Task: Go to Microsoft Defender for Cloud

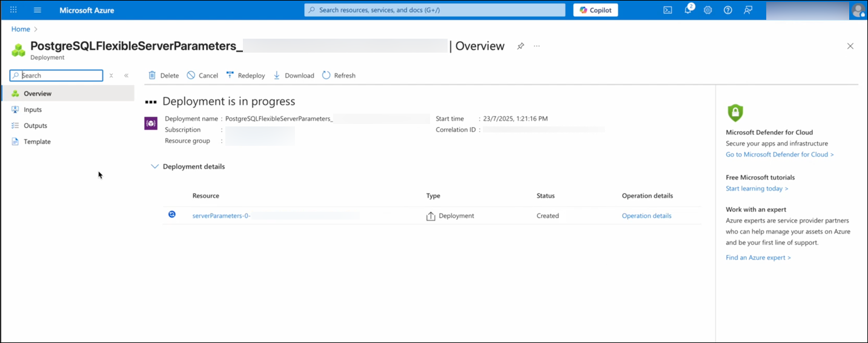Action: [x=780, y=155]
